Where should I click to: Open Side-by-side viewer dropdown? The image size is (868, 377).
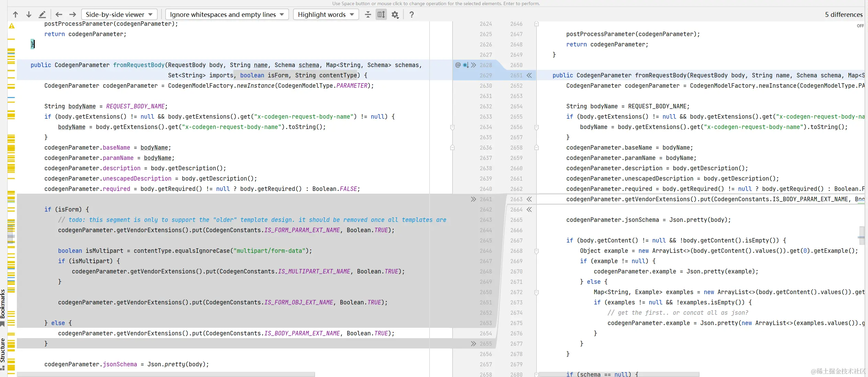tap(119, 14)
